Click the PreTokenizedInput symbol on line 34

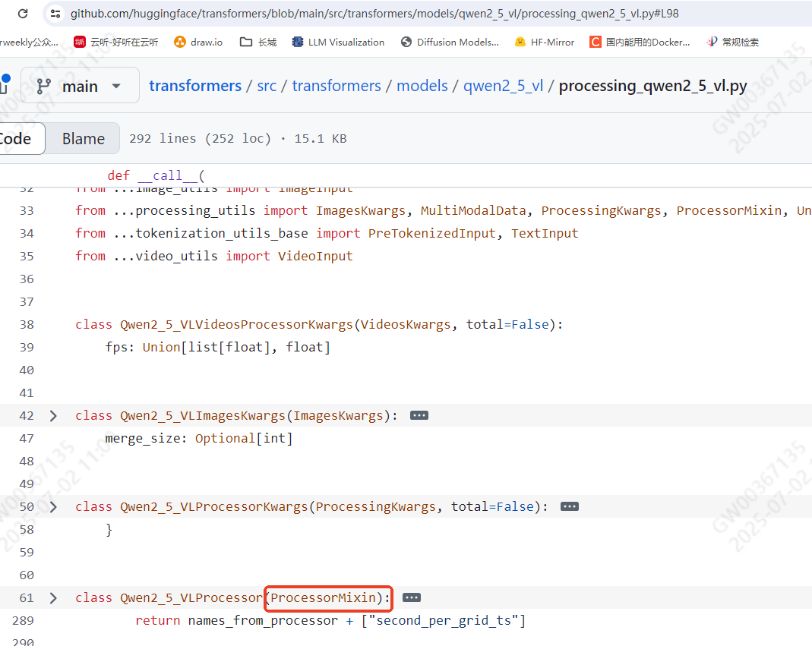click(x=432, y=234)
